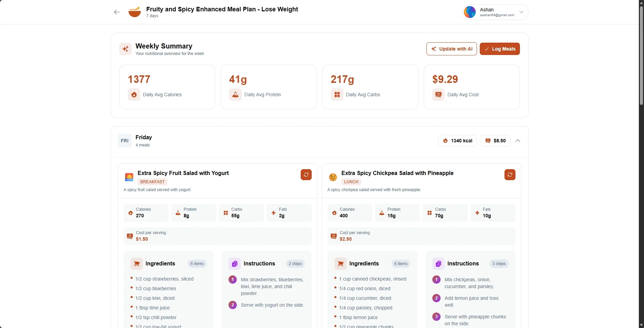644x328 pixels.
Task: Regenerate the Extra Spicy Fruit Salad meal
Action: point(306,175)
